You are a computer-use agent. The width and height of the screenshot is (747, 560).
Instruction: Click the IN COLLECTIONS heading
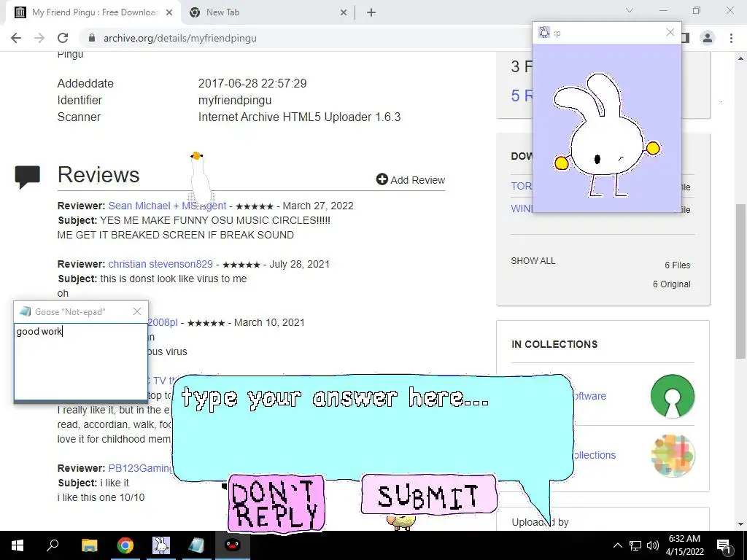[554, 344]
